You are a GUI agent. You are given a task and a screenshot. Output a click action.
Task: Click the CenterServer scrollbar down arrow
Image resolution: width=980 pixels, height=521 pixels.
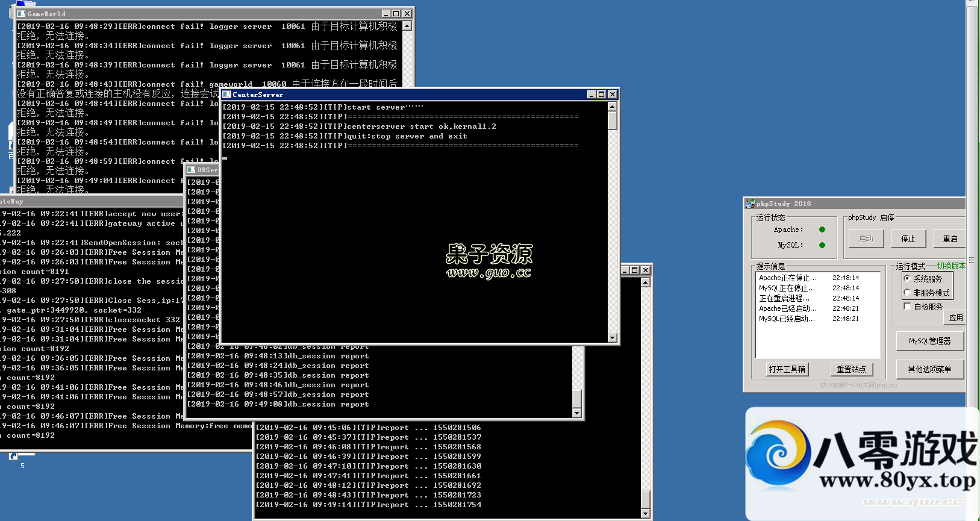pyautogui.click(x=613, y=338)
